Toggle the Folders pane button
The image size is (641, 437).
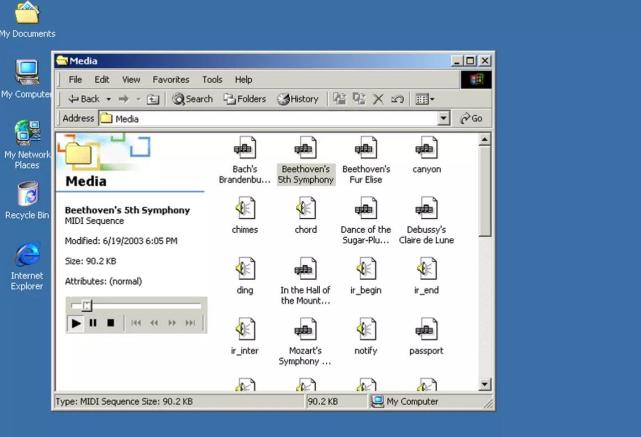[x=244, y=99]
